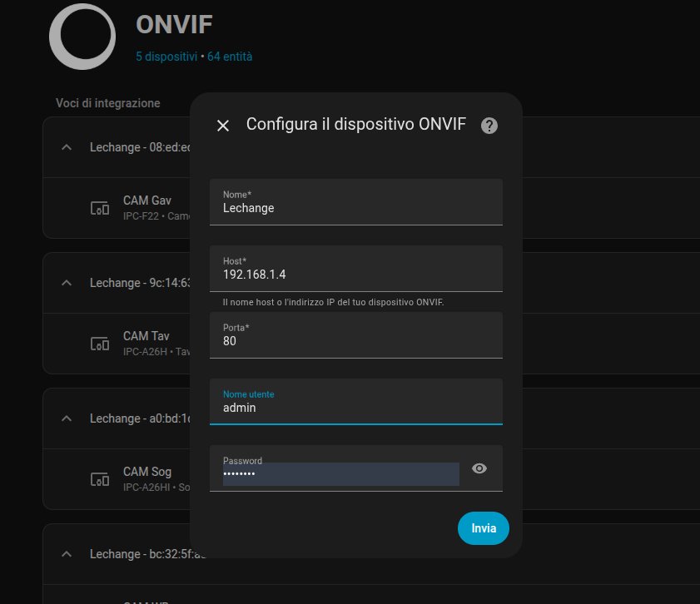The height and width of the screenshot is (604, 700).
Task: Click the CAM Gav device icon
Action: (x=100, y=208)
